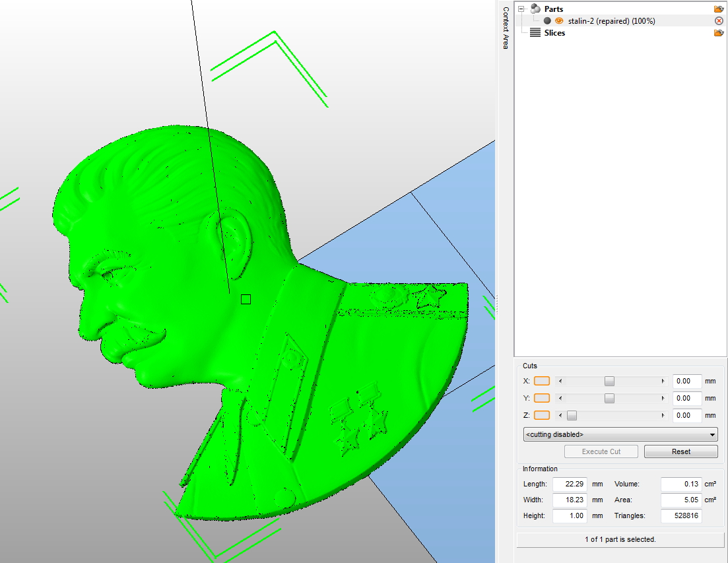Click the Triangles value 528816 field
The image size is (728, 563).
[681, 515]
